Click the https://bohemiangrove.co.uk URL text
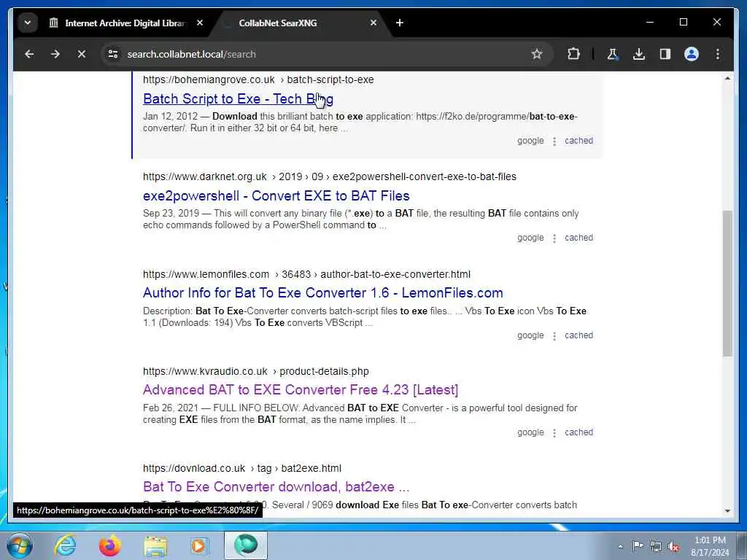747x560 pixels. 209,80
